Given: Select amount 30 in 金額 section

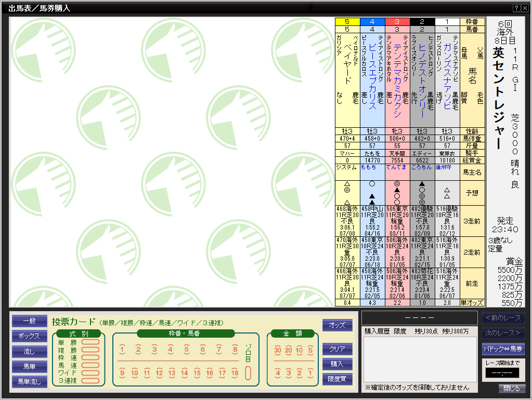Looking at the screenshot, I should point(278,350).
